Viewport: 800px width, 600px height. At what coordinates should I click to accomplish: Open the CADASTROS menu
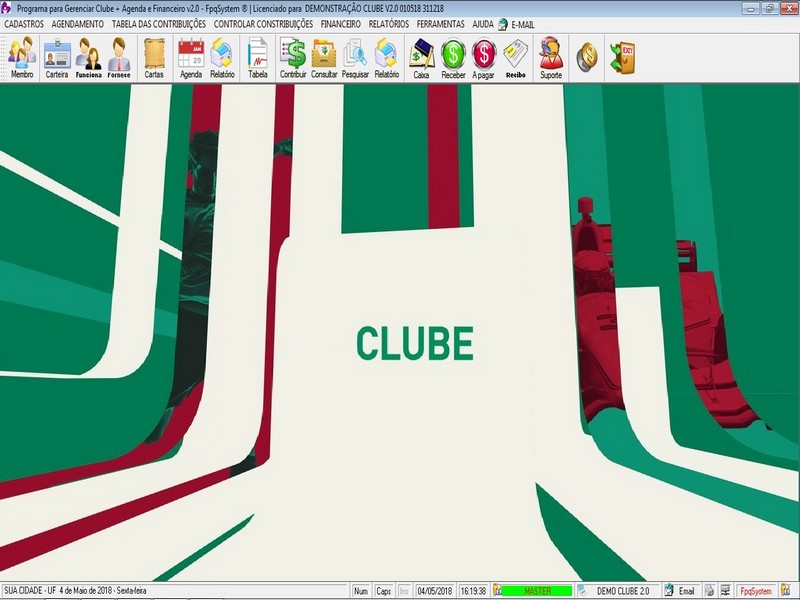click(24, 23)
